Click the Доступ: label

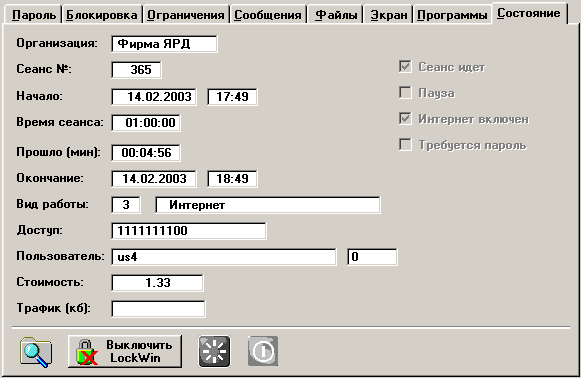click(x=40, y=231)
